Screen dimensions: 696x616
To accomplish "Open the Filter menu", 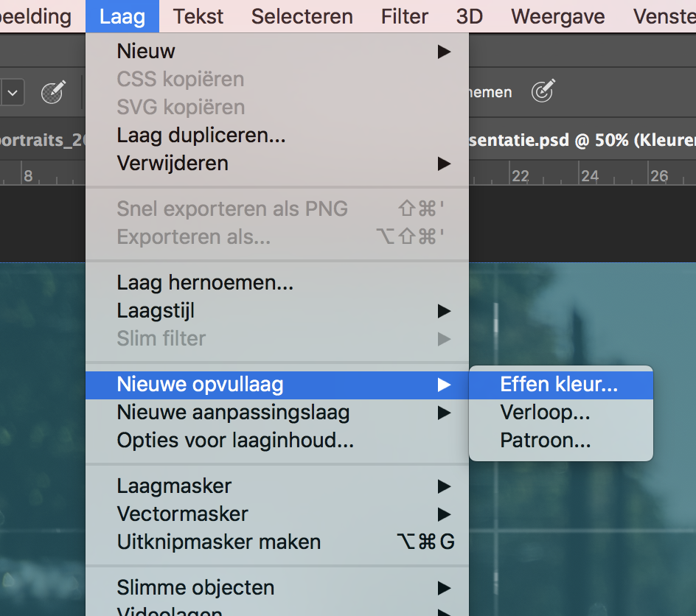I will point(404,16).
